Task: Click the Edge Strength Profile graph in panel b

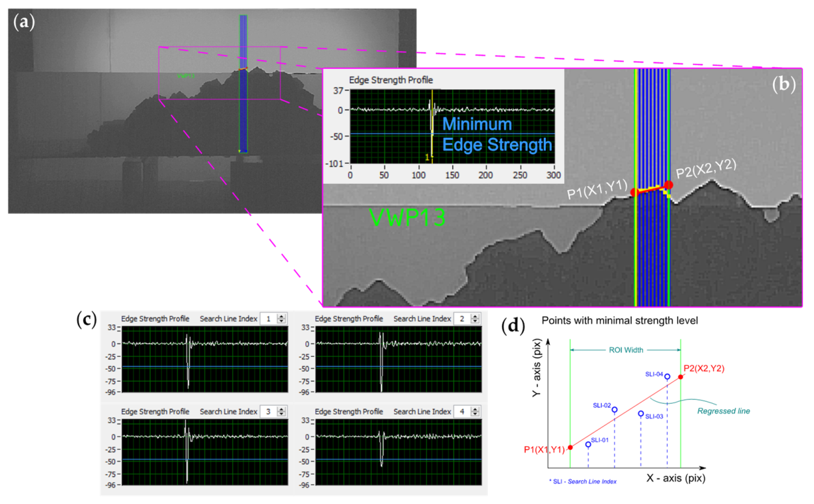Action: pos(452,126)
